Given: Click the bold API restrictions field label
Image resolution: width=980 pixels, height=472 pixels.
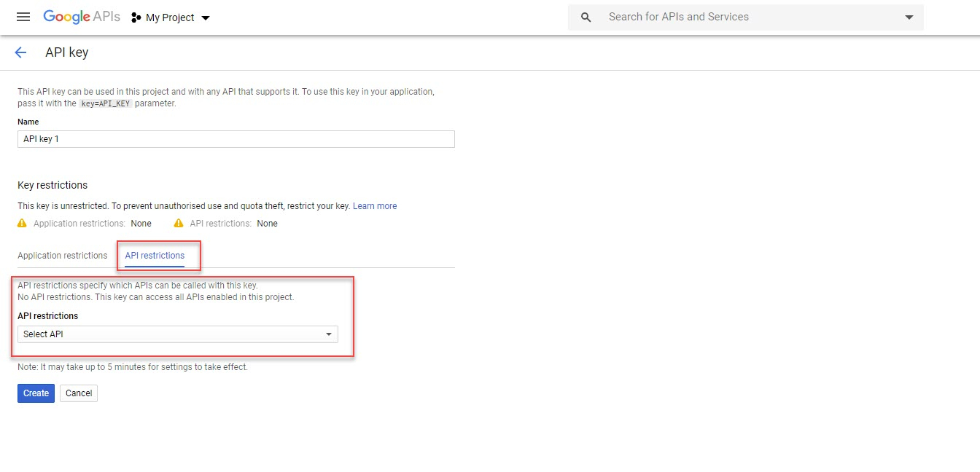Looking at the screenshot, I should coord(48,316).
